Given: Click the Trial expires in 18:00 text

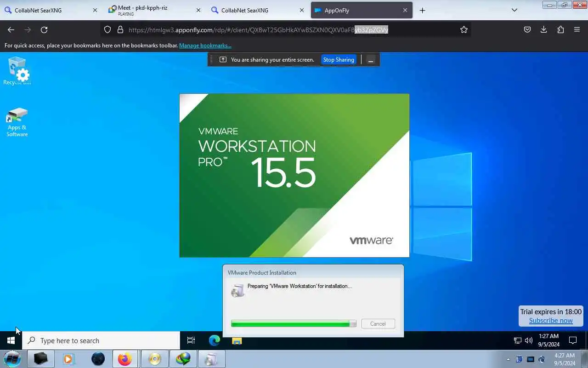Looking at the screenshot, I should [551, 311].
